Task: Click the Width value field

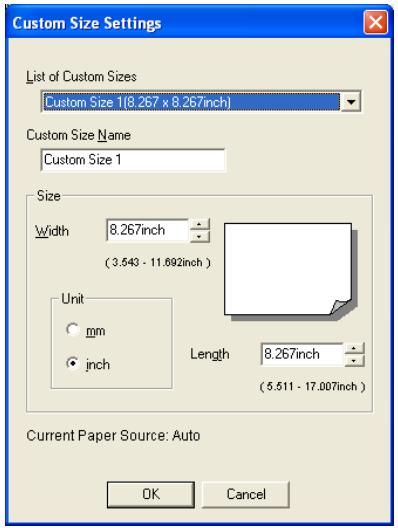Action: click(x=147, y=230)
